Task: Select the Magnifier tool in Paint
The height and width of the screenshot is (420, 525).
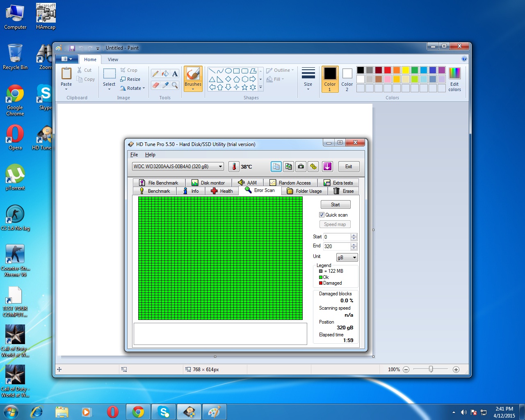Action: click(175, 85)
